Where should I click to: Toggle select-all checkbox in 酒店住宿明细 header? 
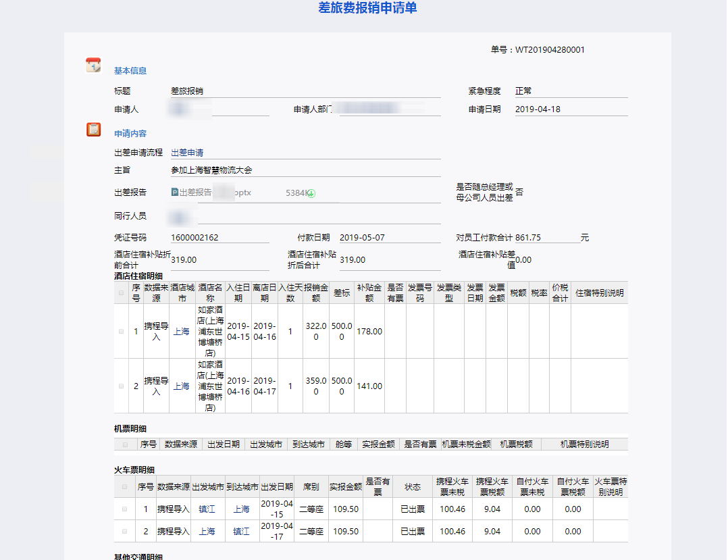(121, 293)
